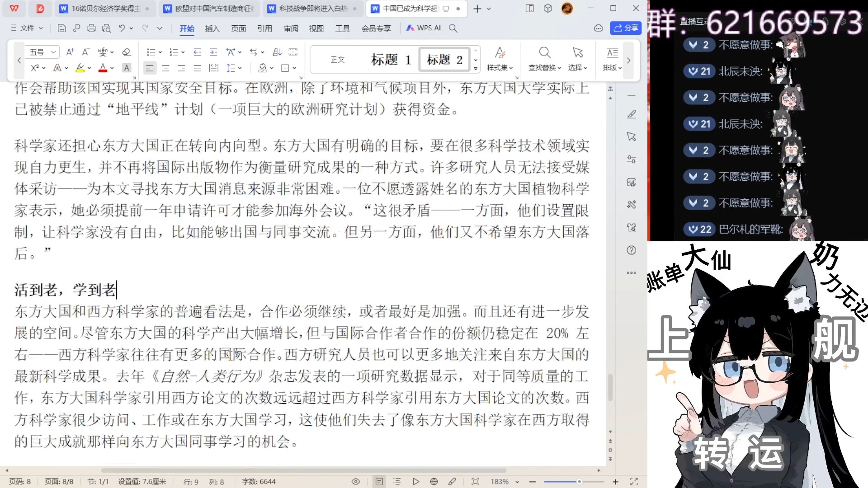Click the search magnifier icon in menu bar
Viewport: 868px width, 488px height.
[453, 28]
